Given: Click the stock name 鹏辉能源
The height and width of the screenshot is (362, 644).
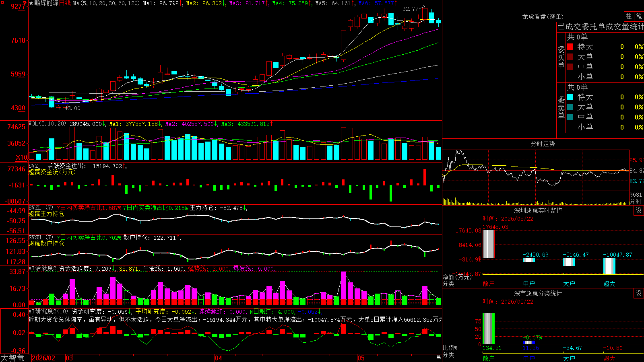Looking at the screenshot, I should [46, 3].
